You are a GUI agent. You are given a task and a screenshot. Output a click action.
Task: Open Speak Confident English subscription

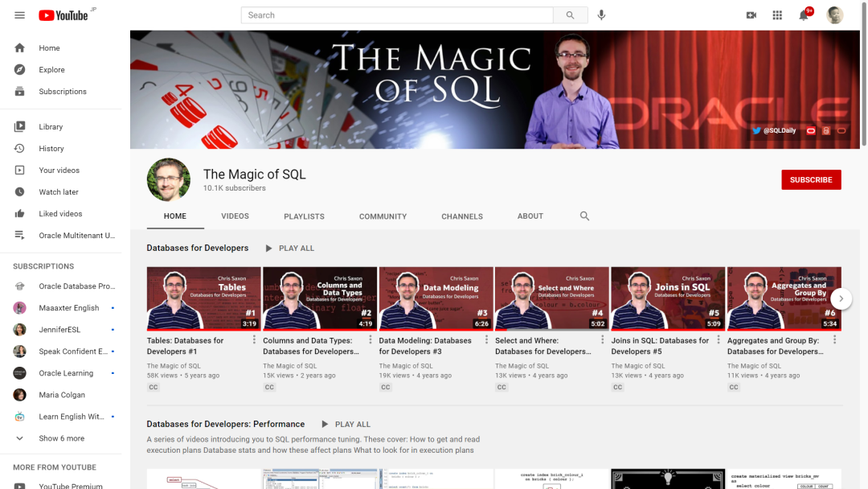click(x=61, y=351)
